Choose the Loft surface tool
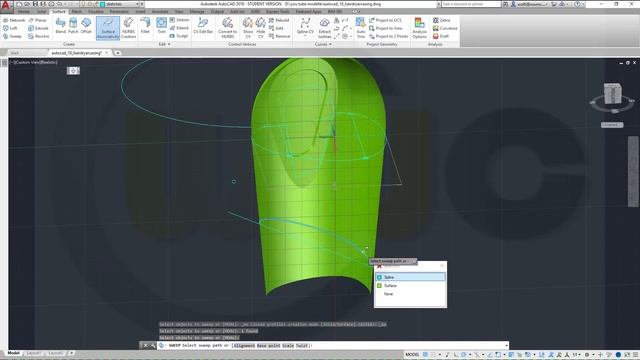The image size is (640, 360). pos(11,28)
